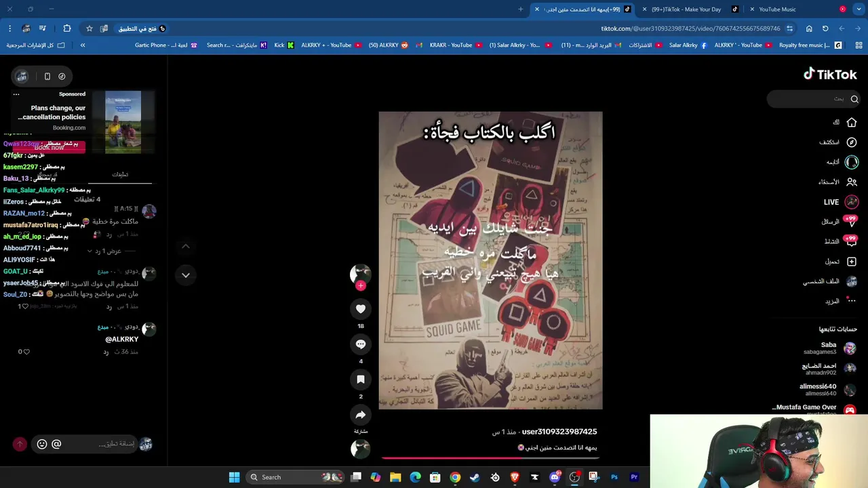The image size is (868, 488).
Task: Click the video to pause playback
Action: [x=490, y=260]
